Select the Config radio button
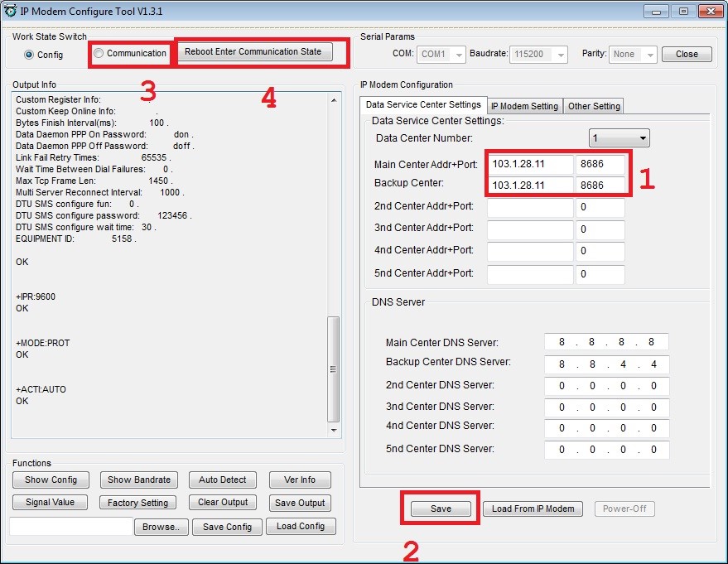Screen dimensions: 728x564 tap(29, 55)
